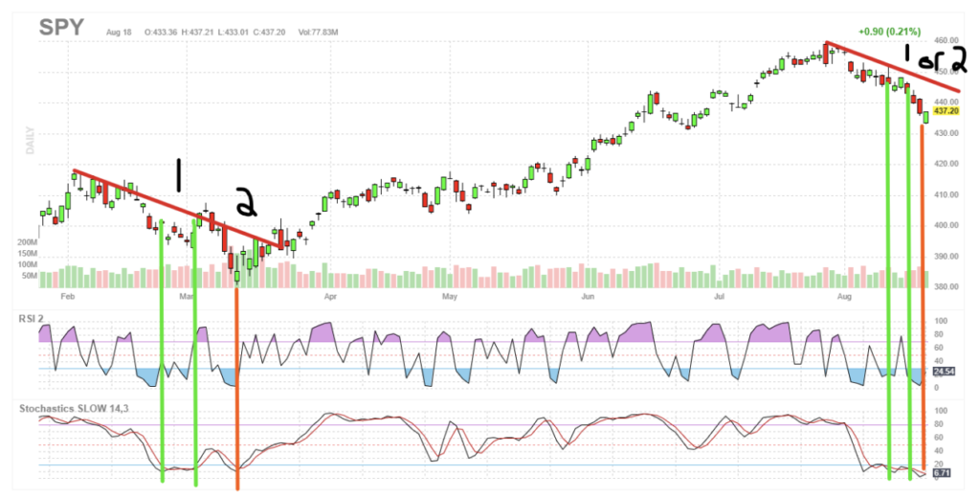This screenshot has height=498, width=980.
Task: Click the 410.00 price axis label
Action: [947, 194]
